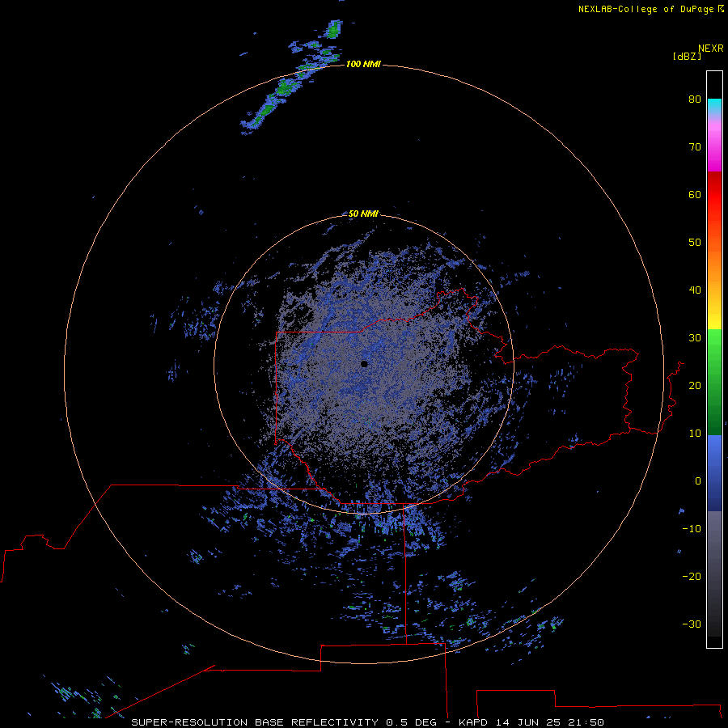Click the -10 dBZ value on the color scale

tap(692, 528)
